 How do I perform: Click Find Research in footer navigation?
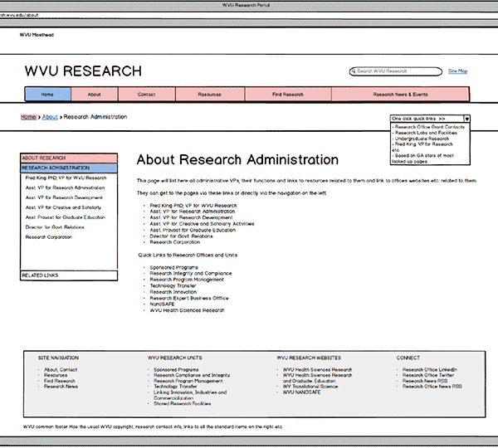60,381
